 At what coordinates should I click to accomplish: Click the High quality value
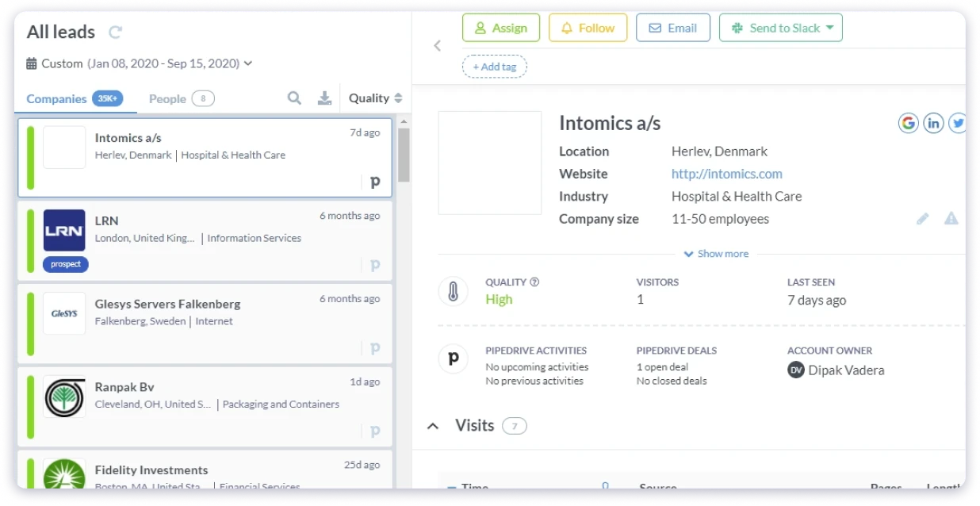(x=499, y=300)
